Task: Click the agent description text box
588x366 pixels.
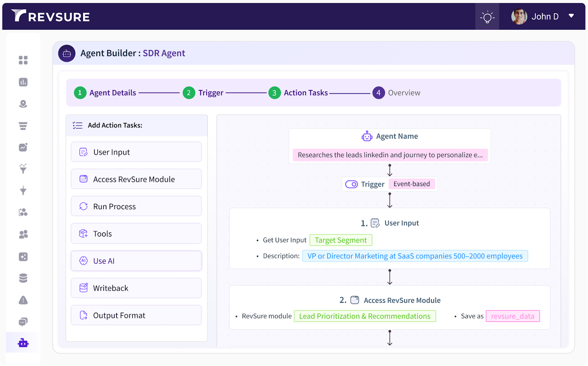Action: 390,155
